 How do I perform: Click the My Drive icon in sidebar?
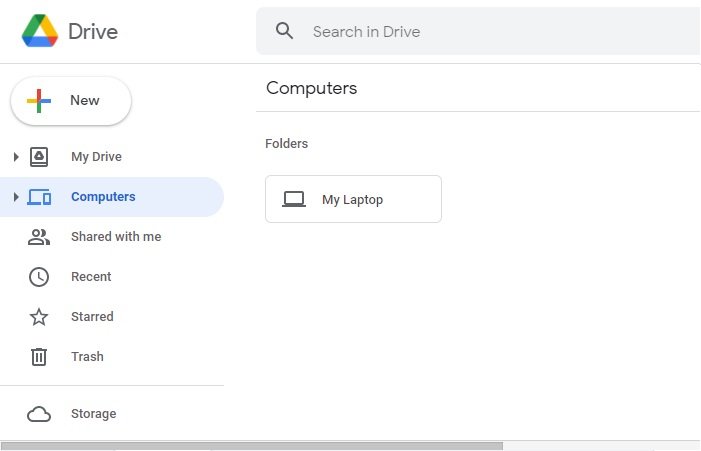39,157
